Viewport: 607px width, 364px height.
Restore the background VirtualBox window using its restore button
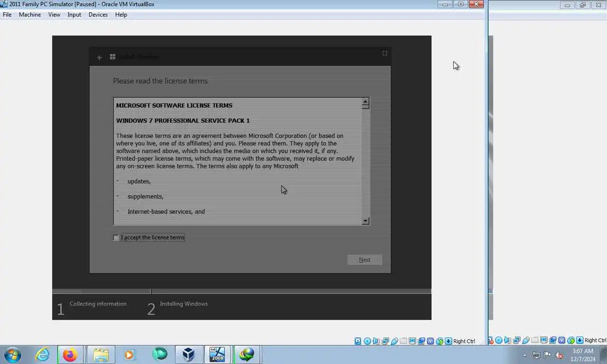pyautogui.click(x=583, y=5)
